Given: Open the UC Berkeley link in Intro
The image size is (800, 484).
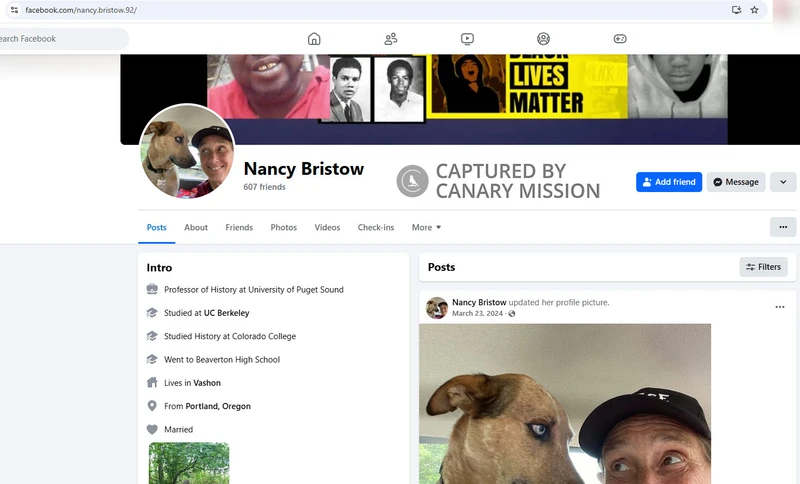Looking at the screenshot, I should 227,313.
